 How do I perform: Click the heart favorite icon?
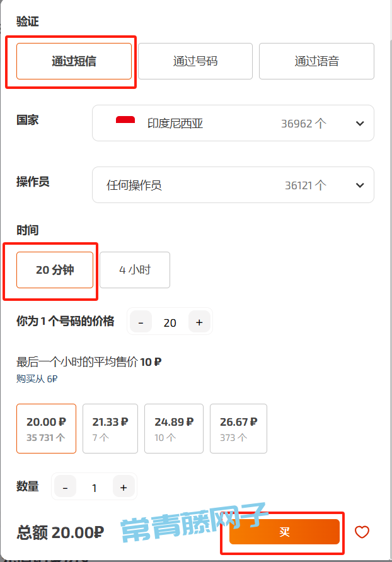point(362,532)
